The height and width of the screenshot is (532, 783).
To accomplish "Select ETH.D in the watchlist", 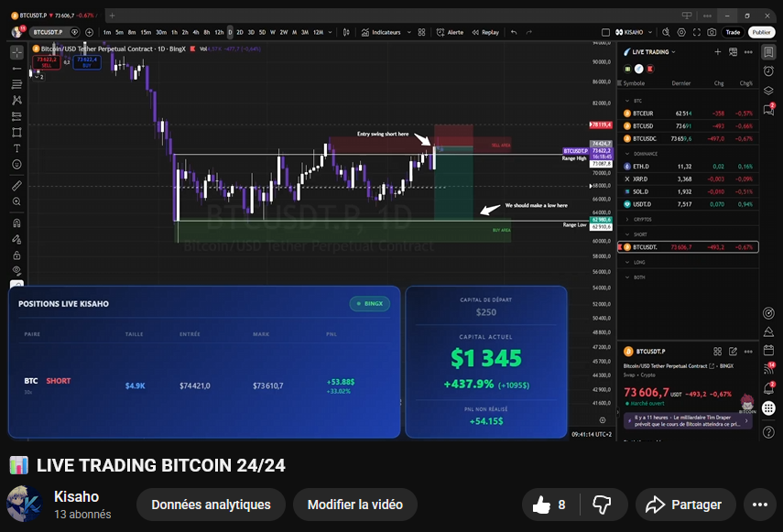I will tap(688, 166).
